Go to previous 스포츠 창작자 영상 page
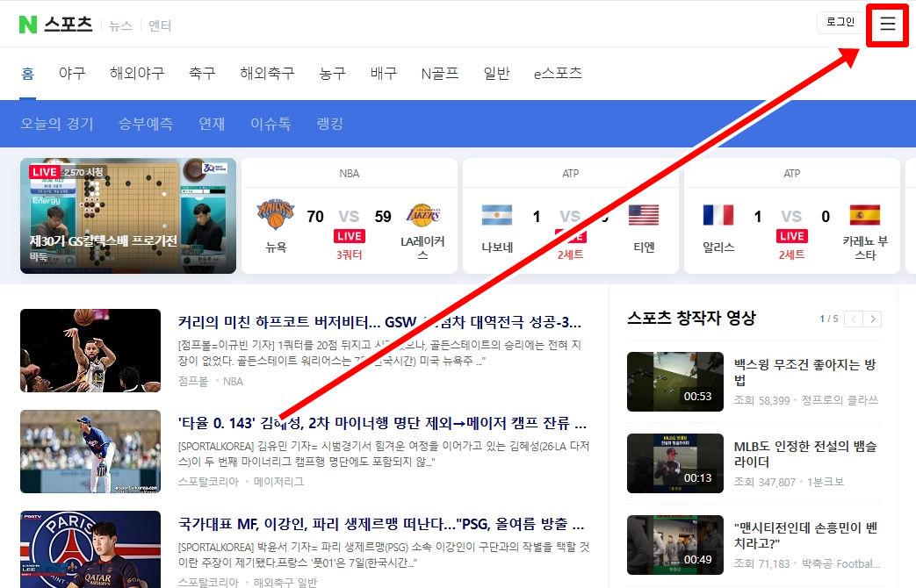The image size is (916, 588). pyautogui.click(x=854, y=319)
